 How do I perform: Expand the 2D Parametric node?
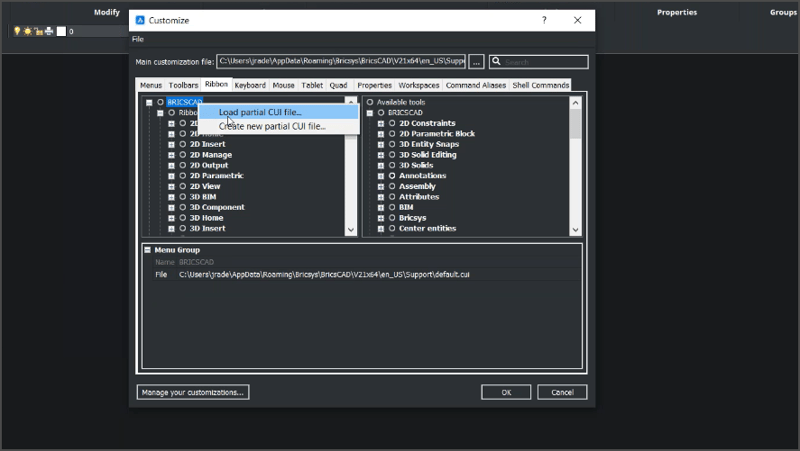tap(171, 176)
